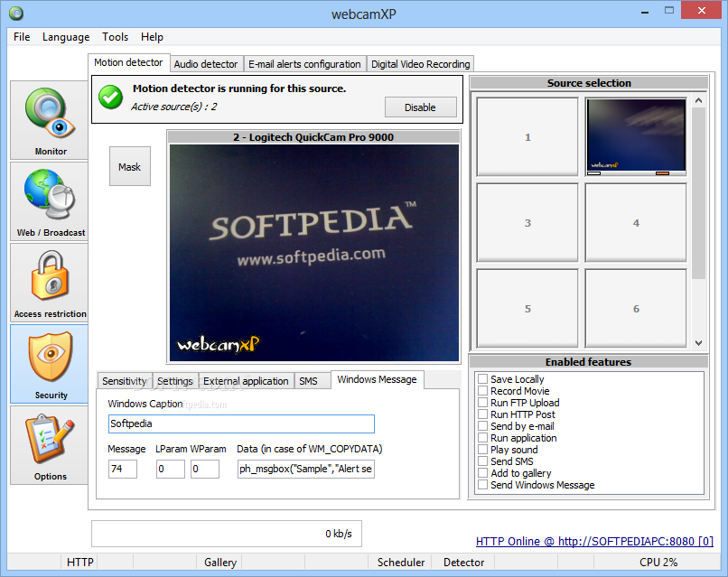Check Add to gallery option
728x577 pixels.
coord(483,472)
